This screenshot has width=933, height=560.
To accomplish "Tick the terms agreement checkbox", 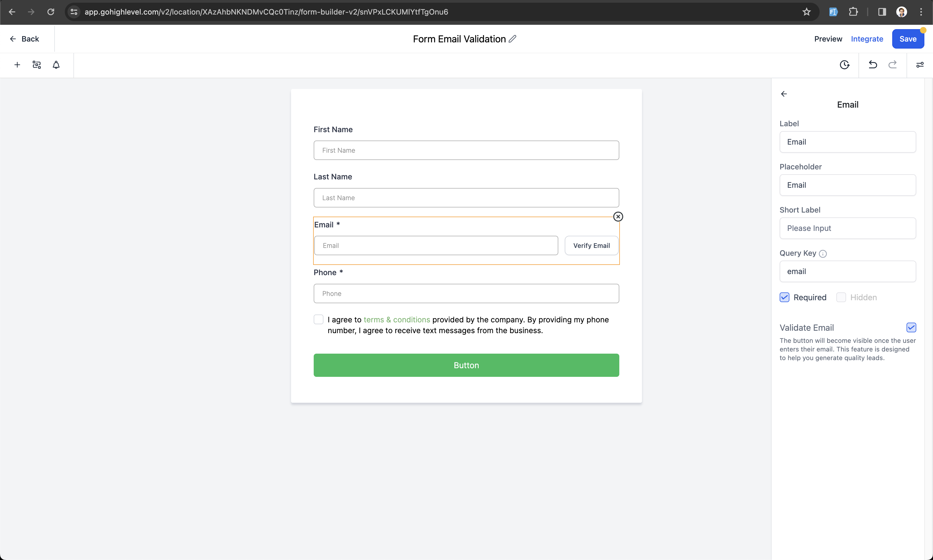I will click(318, 320).
